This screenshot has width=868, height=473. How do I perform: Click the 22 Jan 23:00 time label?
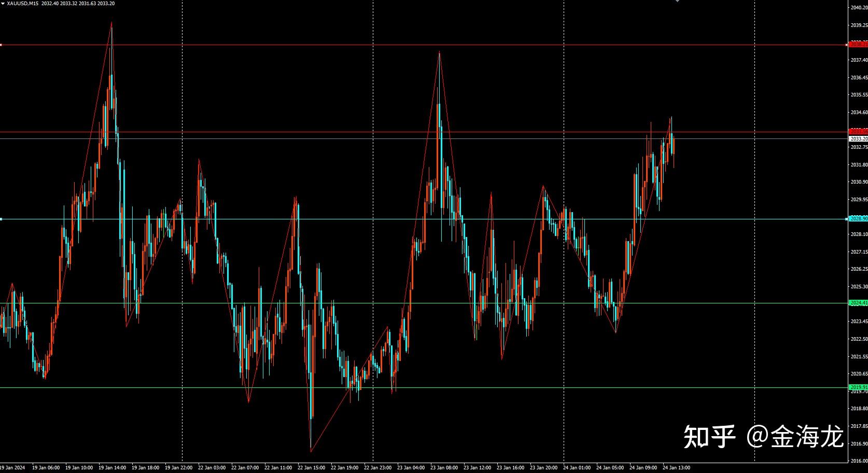click(377, 468)
